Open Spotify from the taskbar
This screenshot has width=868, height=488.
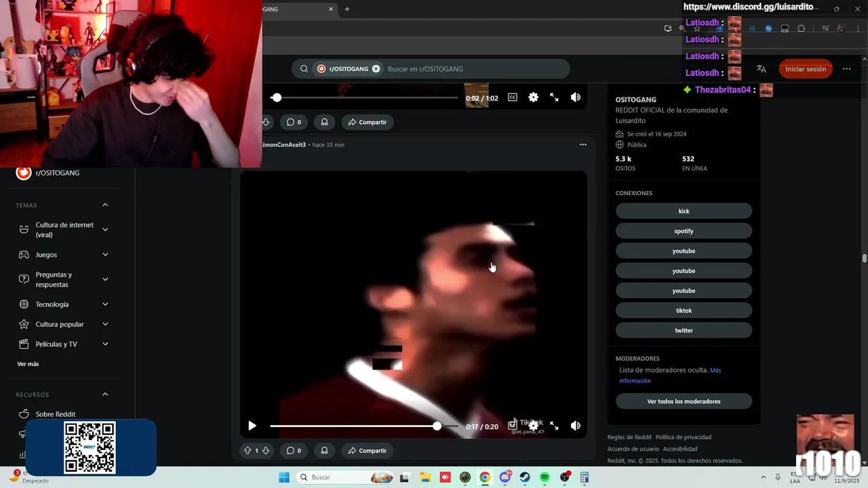[x=545, y=477]
